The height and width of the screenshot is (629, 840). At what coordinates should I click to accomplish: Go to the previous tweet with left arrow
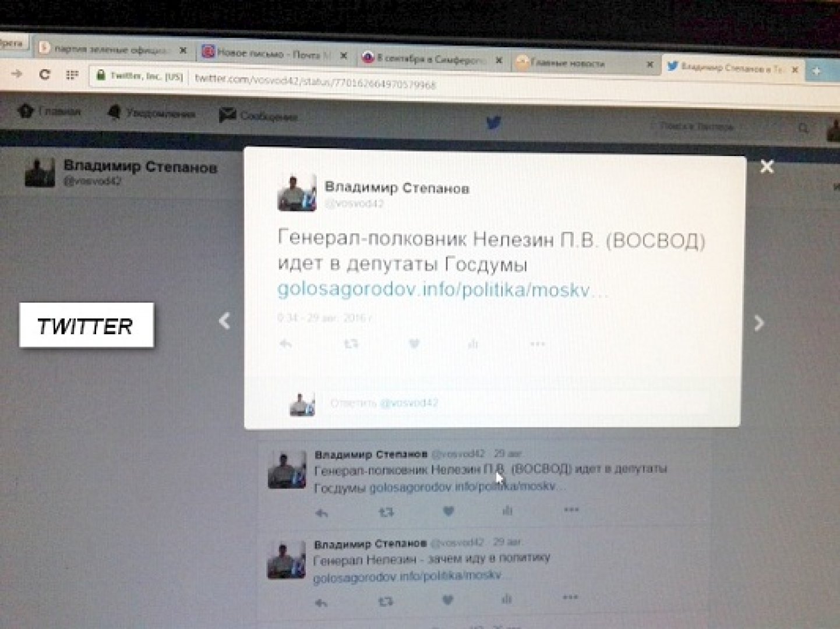pos(225,321)
